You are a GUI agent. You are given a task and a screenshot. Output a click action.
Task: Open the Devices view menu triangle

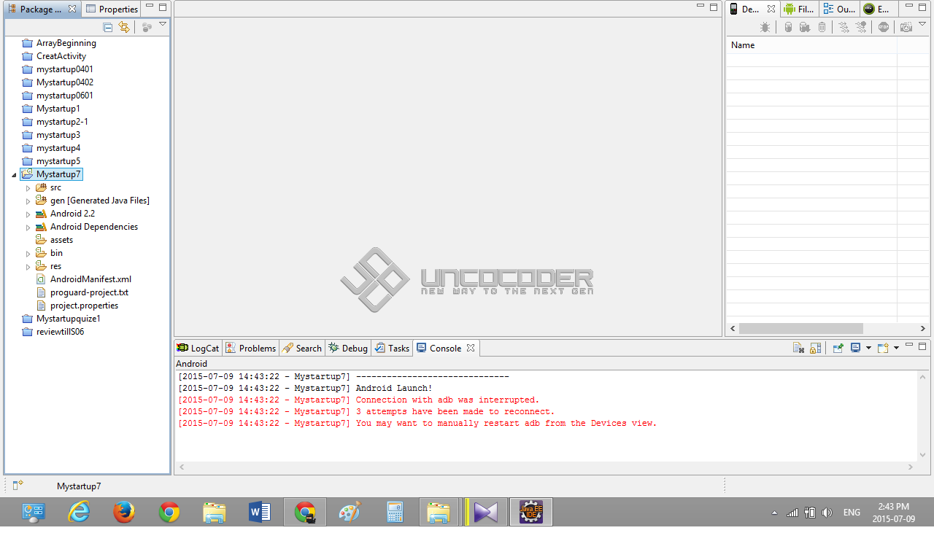(x=922, y=24)
